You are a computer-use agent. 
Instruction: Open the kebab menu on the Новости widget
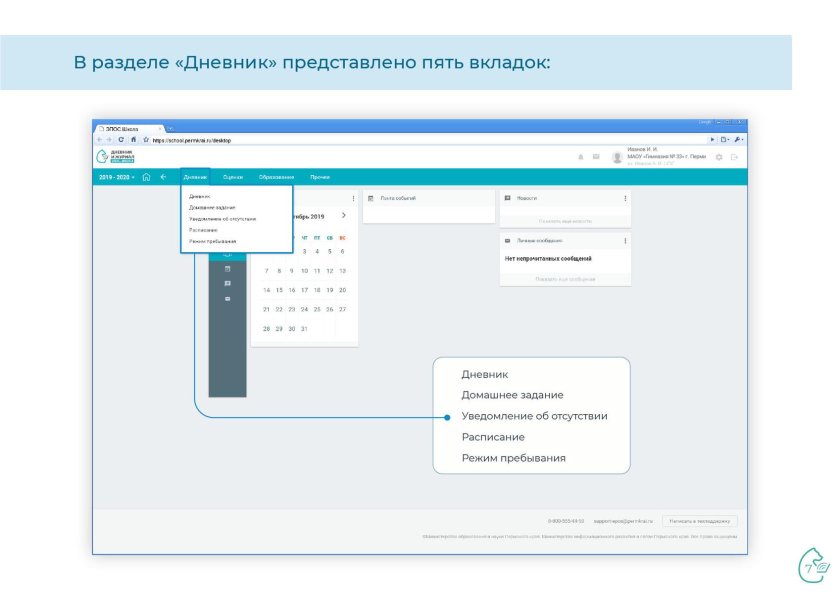tap(625, 196)
